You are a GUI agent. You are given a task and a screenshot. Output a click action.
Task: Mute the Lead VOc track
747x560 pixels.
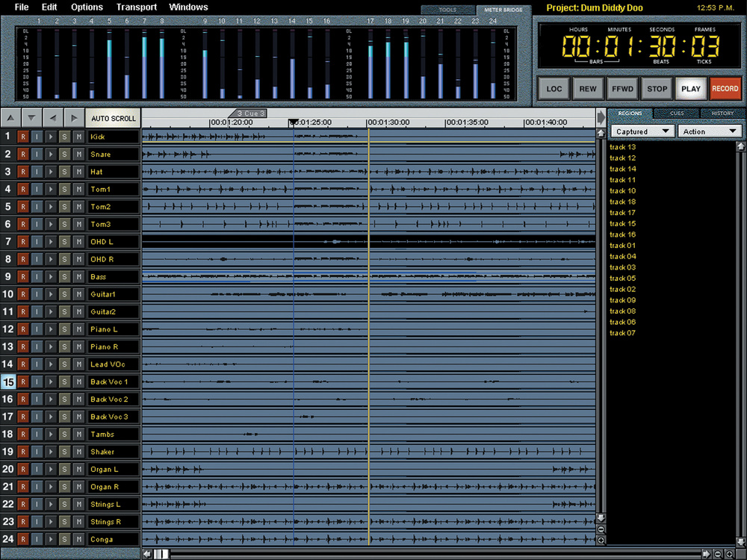coord(78,364)
